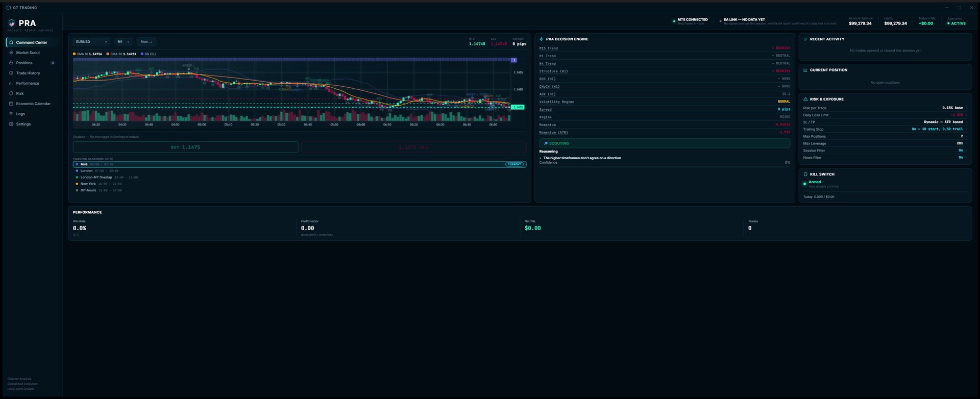This screenshot has height=399, width=980.
Task: Click the Market Scout sidebar icon
Action: tap(11, 53)
